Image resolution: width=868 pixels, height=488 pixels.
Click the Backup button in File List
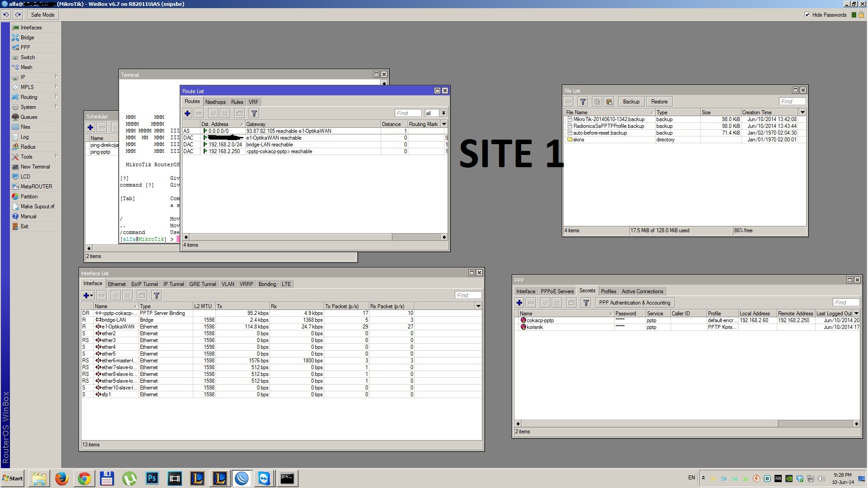point(631,102)
